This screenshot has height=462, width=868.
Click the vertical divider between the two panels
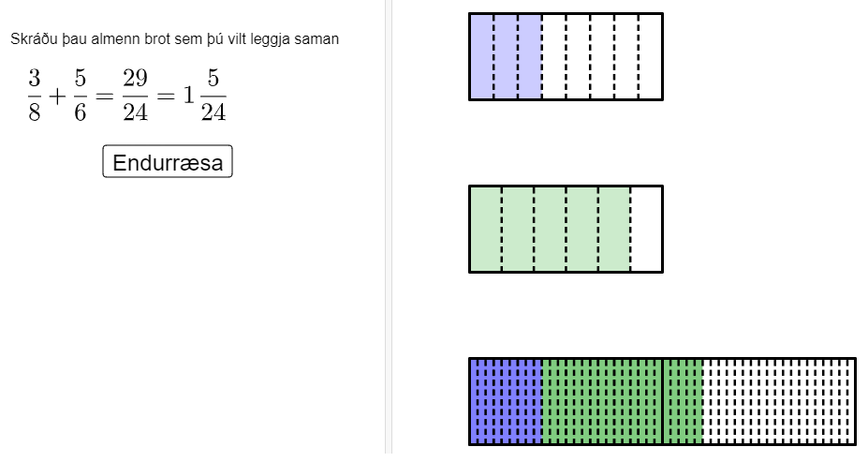tap(389, 227)
